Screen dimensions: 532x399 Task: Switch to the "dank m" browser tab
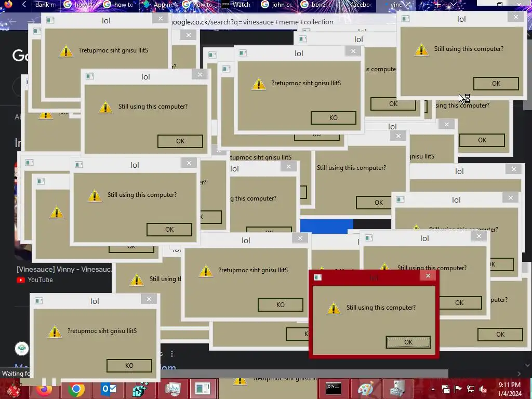(45, 5)
